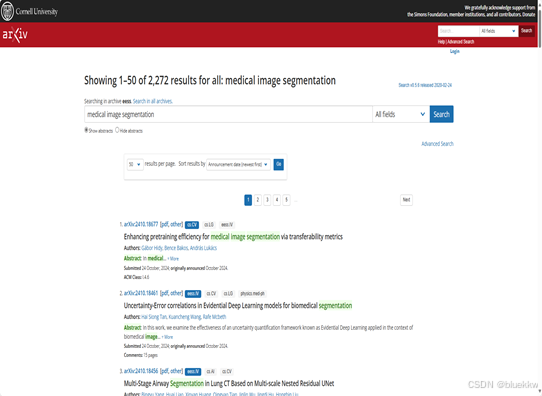
Task: Click author Hai Siong Tan
Action: click(154, 317)
